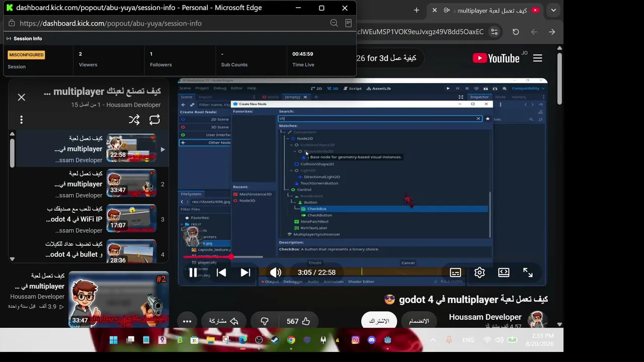Toggle loop for the playlist

154,120
